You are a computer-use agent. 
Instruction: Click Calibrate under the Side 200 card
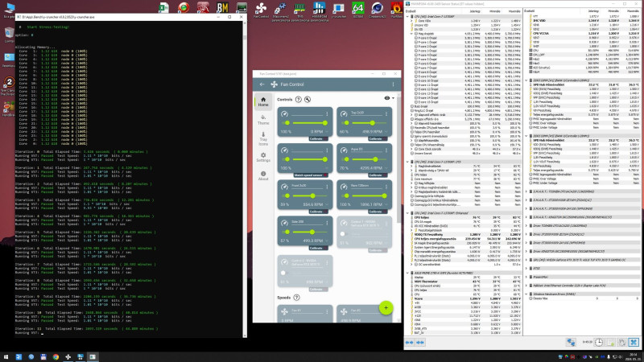(x=317, y=248)
